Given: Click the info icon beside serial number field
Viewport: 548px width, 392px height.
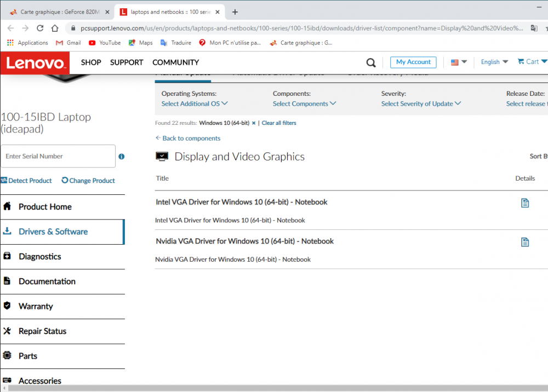Looking at the screenshot, I should [x=122, y=157].
